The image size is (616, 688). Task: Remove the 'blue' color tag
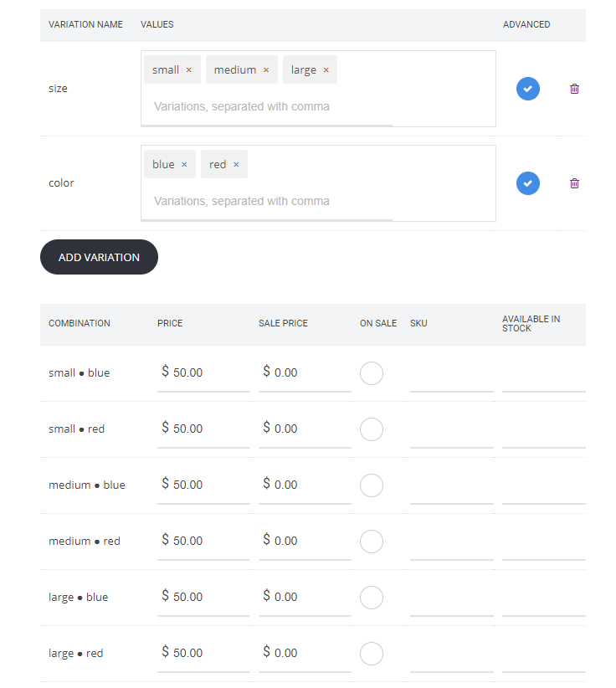pos(184,165)
